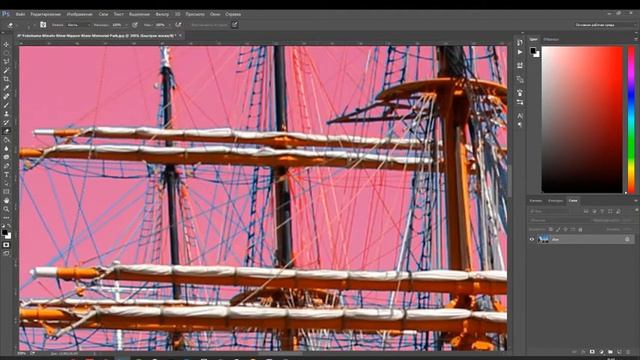The height and width of the screenshot is (360, 640).
Task: Toggle Quick Mask mode
Action: click(6, 245)
